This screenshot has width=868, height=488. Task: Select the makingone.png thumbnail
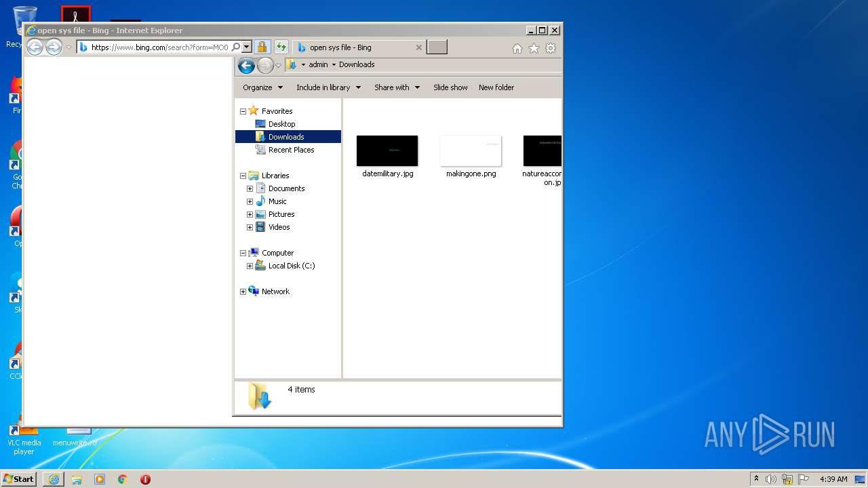click(x=471, y=150)
